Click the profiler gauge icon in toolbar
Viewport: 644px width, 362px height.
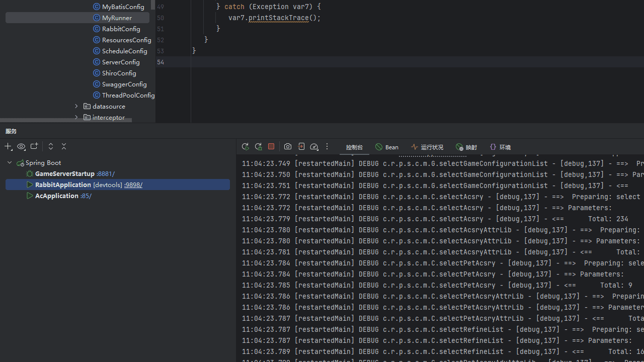coord(314,147)
